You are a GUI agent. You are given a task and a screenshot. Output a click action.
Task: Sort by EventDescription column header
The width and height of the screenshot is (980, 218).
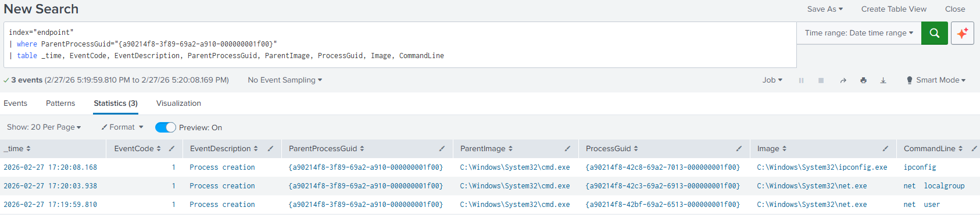pyautogui.click(x=224, y=149)
